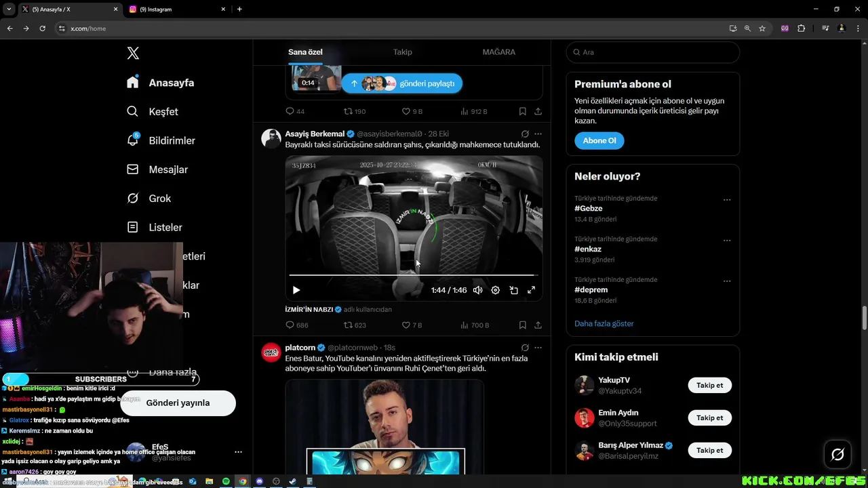
Task: Follow Emin Aydın with Takip et
Action: click(710, 418)
